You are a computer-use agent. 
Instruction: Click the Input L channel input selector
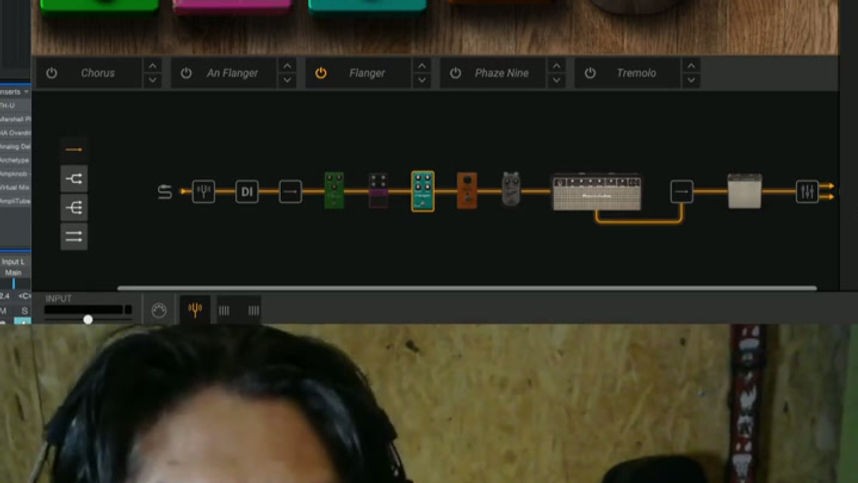(x=14, y=261)
